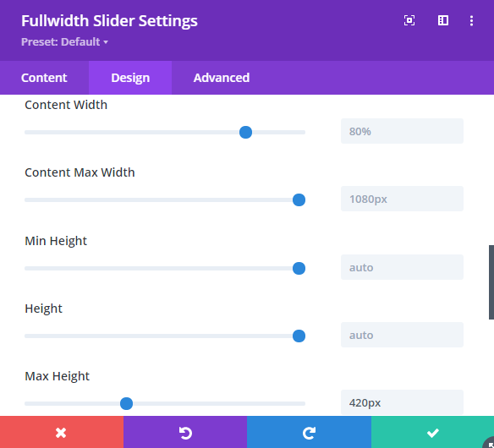
Task: Select the Design tab
Action: coord(130,78)
